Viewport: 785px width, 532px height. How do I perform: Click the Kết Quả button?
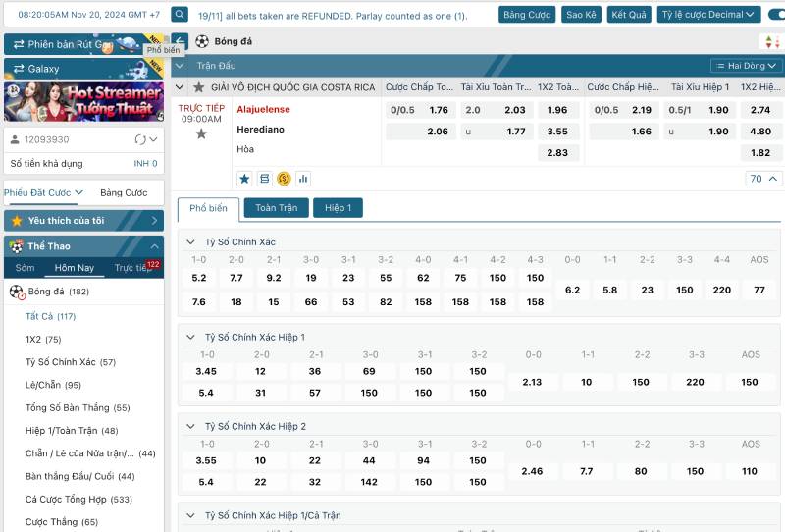pos(629,15)
